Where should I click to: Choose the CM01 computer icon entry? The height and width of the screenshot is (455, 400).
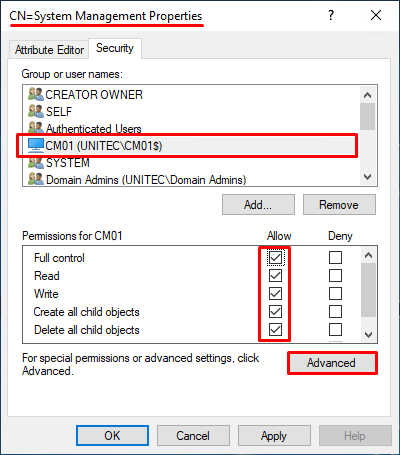[36, 146]
